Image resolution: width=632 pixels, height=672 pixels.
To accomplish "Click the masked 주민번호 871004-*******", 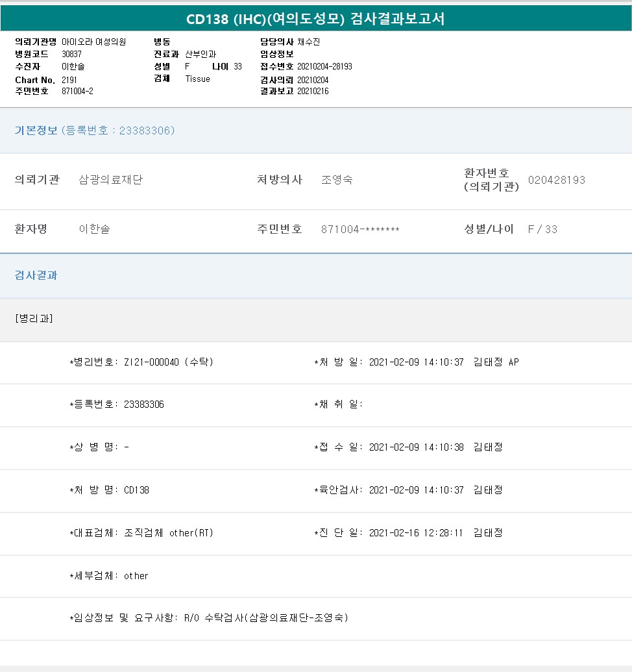I will [x=360, y=229].
